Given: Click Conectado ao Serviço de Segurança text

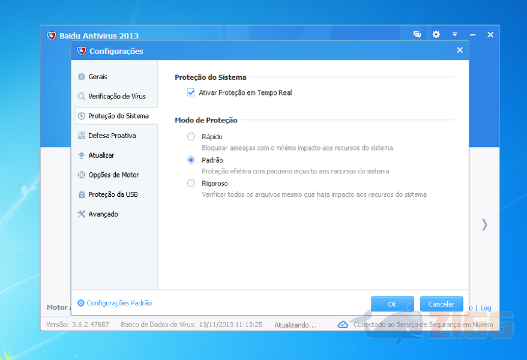Looking at the screenshot, I should pyautogui.click(x=423, y=325).
